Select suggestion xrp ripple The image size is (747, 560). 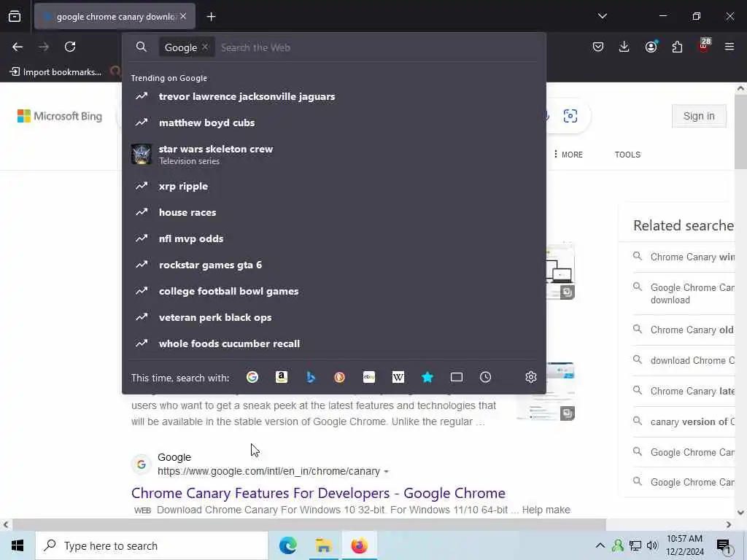[x=334, y=186]
